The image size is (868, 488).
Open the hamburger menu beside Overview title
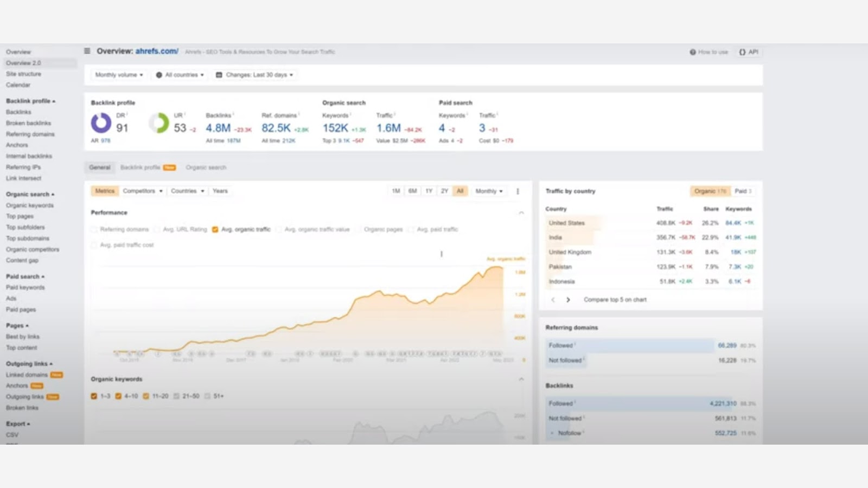[x=87, y=51]
